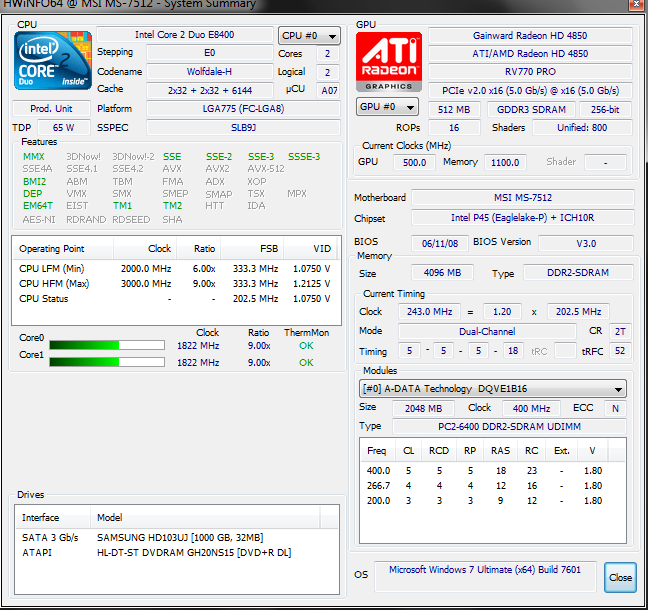Click the Memory clock 1100.0 value
The image size is (648, 610).
coord(505,162)
